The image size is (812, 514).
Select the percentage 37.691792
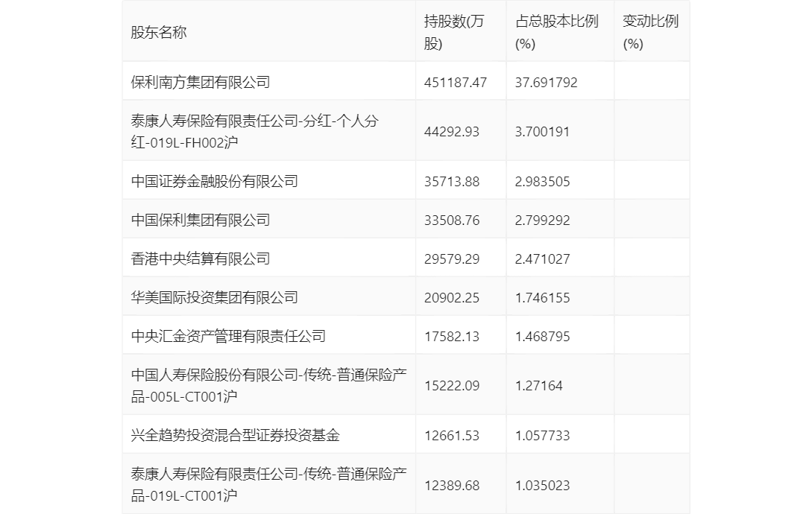[547, 82]
